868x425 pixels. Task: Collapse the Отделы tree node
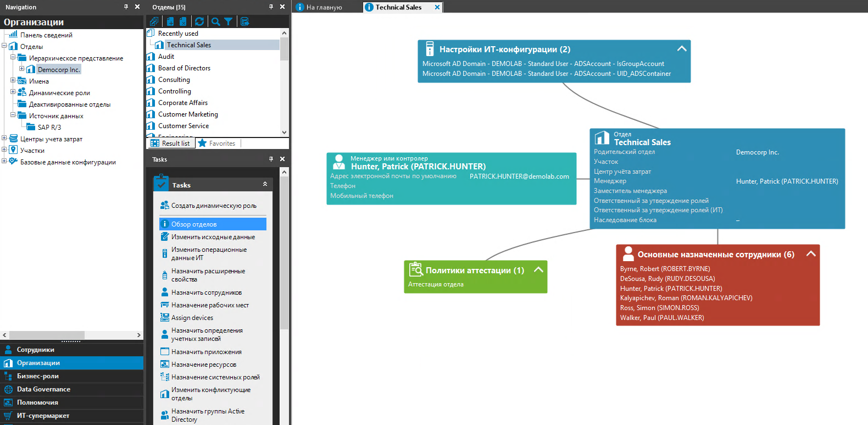4,46
